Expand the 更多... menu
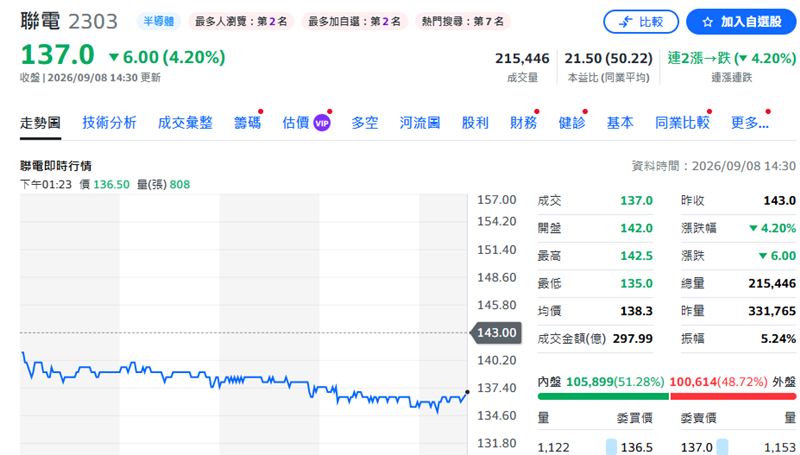This screenshot has width=800, height=455. 749,123
